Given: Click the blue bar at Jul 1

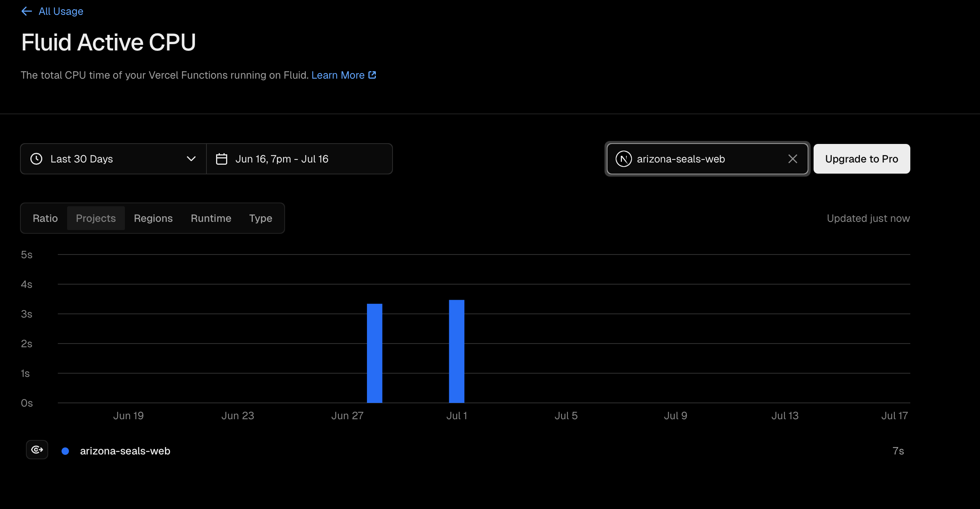Looking at the screenshot, I should click(x=457, y=351).
